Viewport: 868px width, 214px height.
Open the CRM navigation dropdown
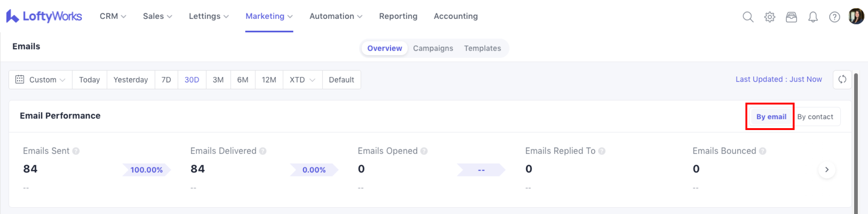click(113, 16)
